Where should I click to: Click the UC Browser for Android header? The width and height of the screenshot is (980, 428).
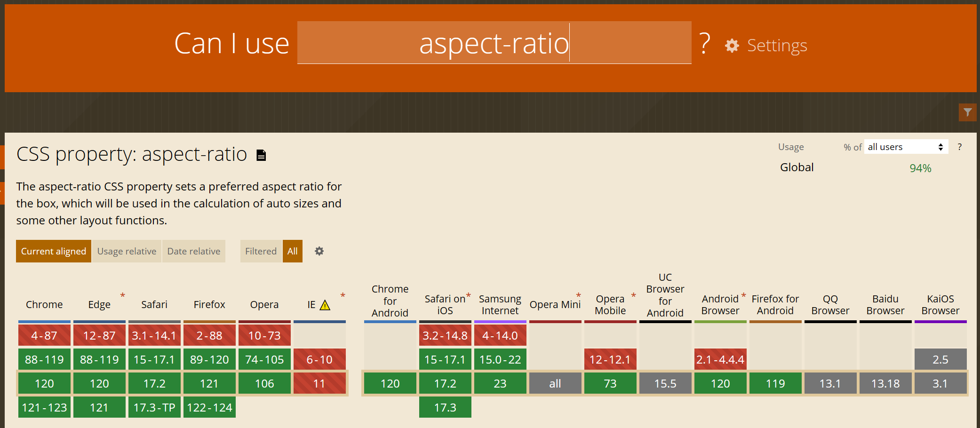(x=665, y=295)
